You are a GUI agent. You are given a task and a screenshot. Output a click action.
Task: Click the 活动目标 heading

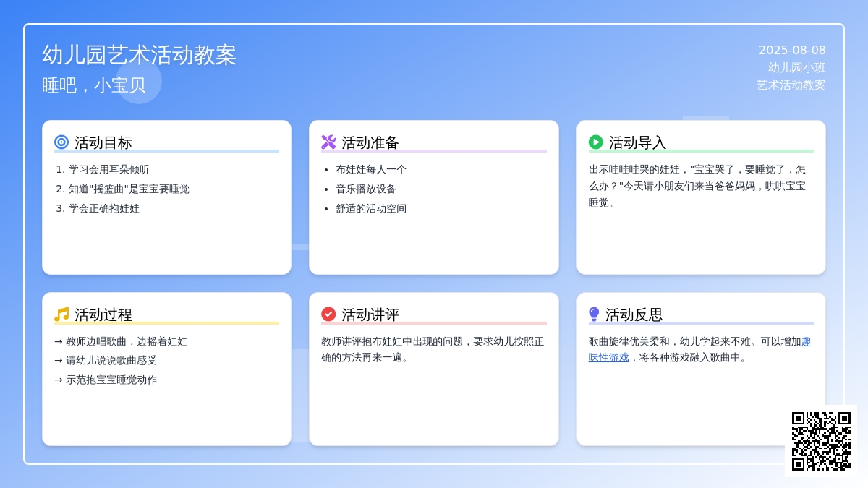(103, 142)
